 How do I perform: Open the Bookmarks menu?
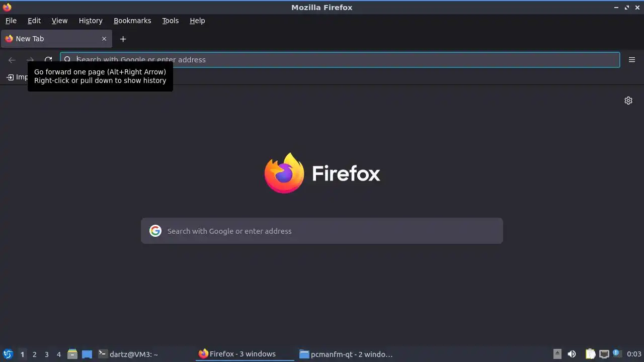(132, 21)
